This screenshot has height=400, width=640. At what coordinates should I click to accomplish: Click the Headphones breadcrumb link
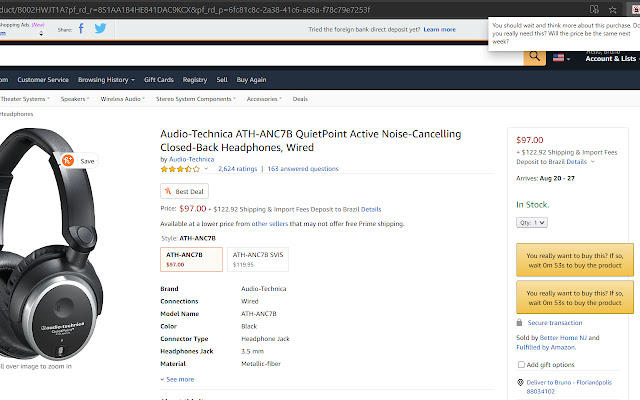pyautogui.click(x=16, y=114)
